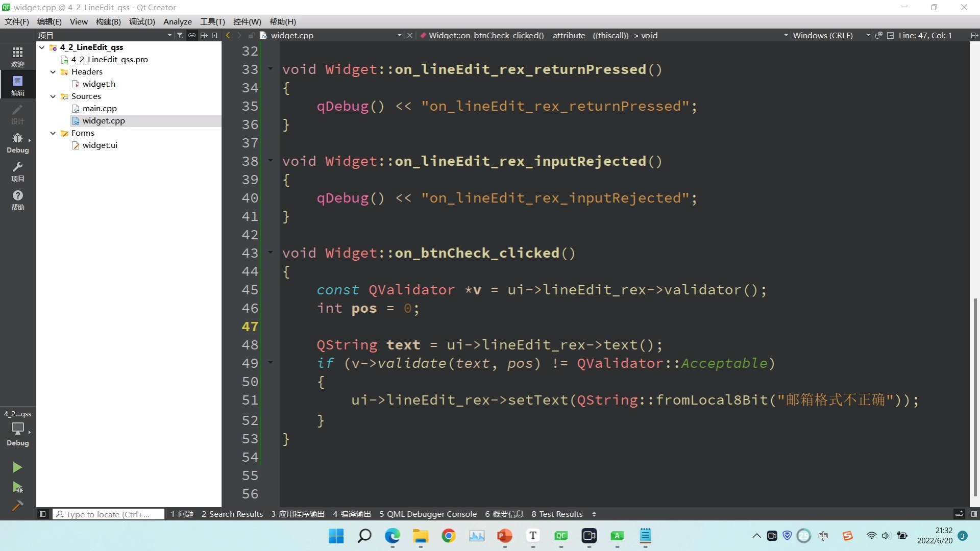Open the Welcome (欢迎) mode
Image resolution: width=980 pixels, height=551 pixels.
17,57
